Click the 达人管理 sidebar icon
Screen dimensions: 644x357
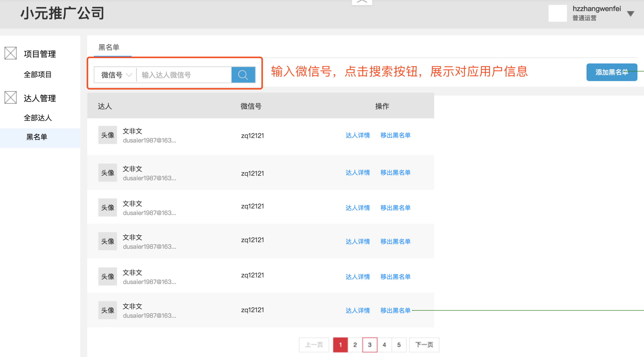point(11,98)
